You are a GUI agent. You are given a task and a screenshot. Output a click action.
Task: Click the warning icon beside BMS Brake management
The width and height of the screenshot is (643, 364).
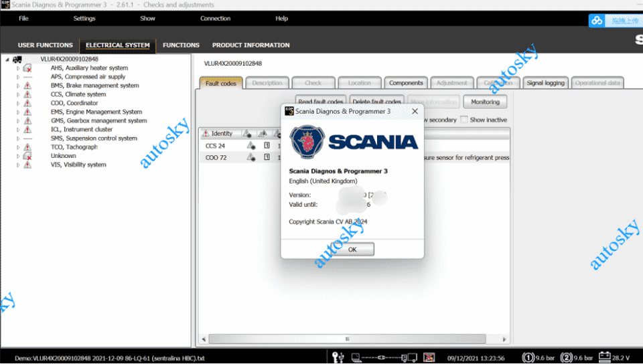[x=27, y=86]
